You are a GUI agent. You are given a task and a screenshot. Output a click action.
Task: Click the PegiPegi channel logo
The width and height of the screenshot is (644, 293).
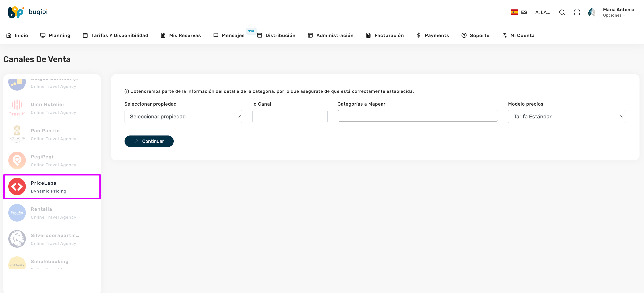click(17, 160)
